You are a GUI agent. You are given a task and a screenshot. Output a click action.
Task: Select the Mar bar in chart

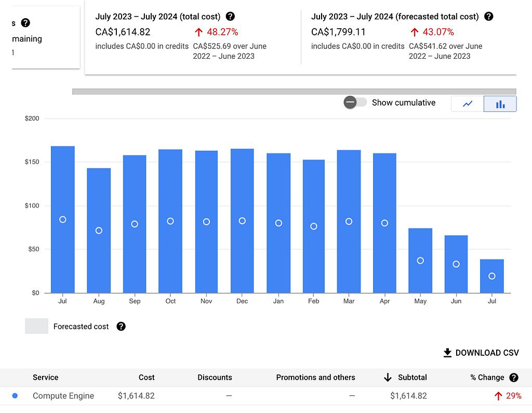[349, 222]
